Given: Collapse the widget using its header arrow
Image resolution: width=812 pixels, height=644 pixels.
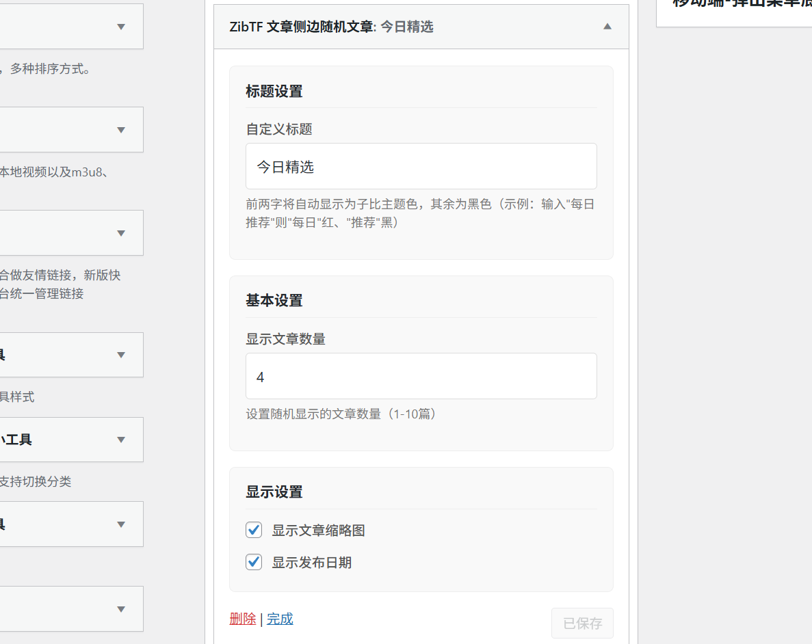Looking at the screenshot, I should 607,26.
